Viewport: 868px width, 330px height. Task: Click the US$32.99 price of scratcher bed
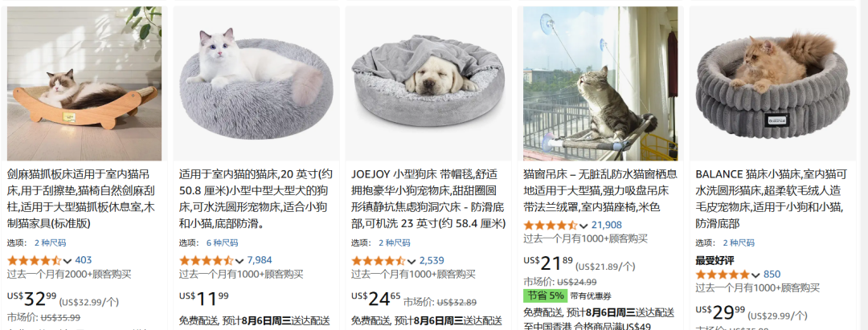tap(31, 299)
